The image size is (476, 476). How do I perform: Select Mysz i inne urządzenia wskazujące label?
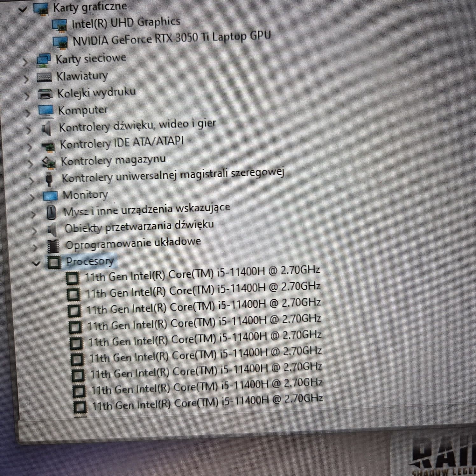pyautogui.click(x=147, y=210)
